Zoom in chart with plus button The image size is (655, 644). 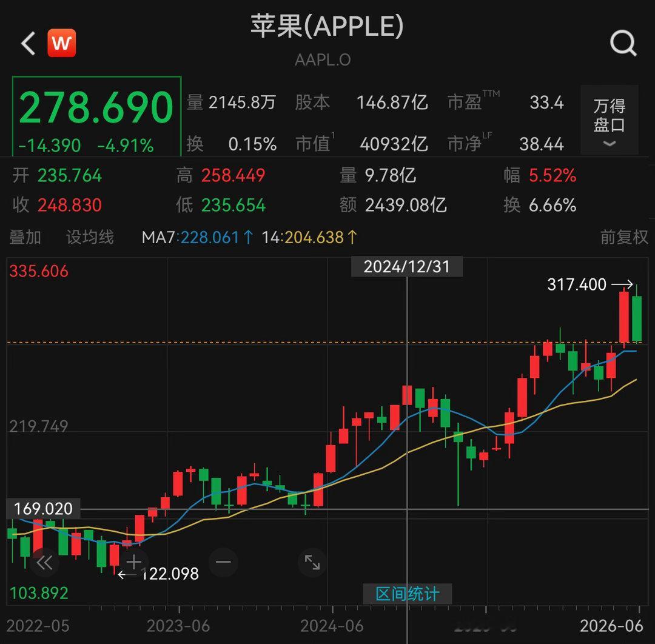click(x=133, y=562)
